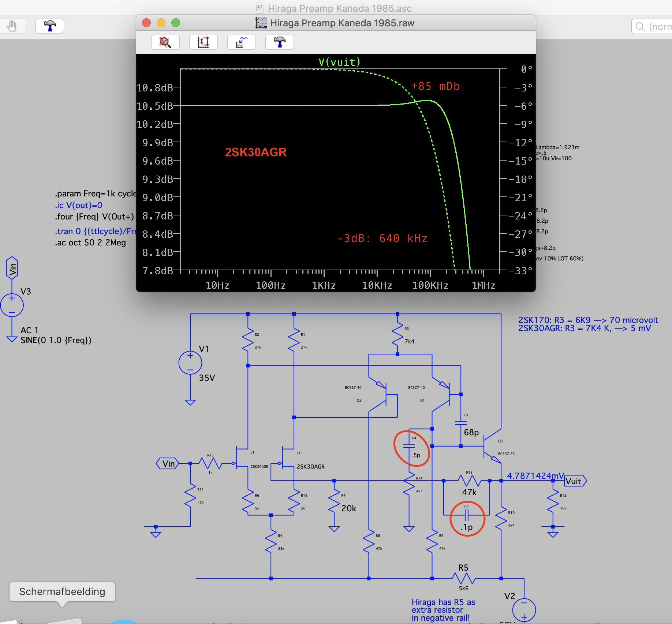Select the hand move tool in schematic toolbar

(12, 26)
